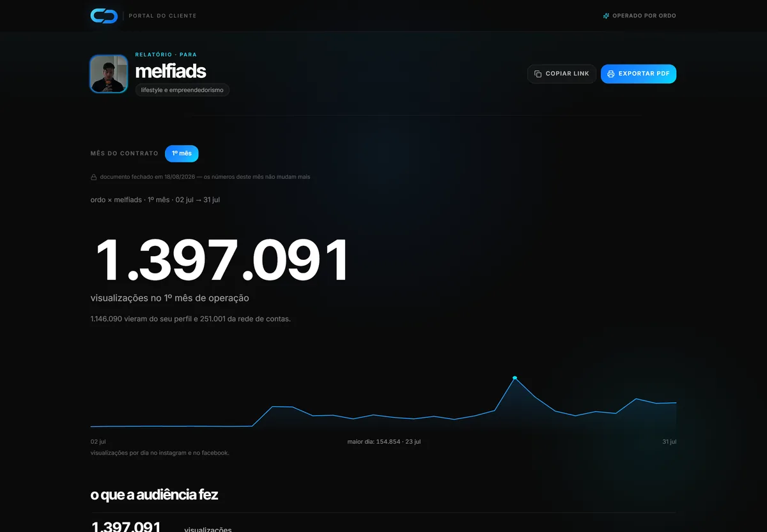Click the 'maior dia: 154.854 · 23 jul' label
This screenshot has width=767, height=532.
pyautogui.click(x=383, y=442)
